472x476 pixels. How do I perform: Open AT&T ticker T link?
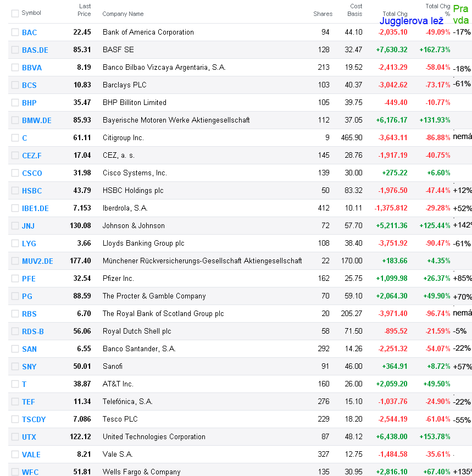coord(24,385)
